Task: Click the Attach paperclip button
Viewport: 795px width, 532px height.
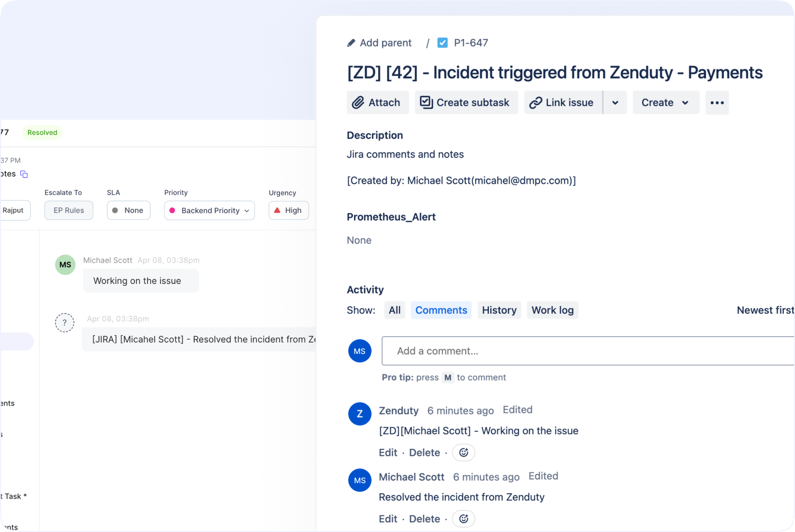Action: click(378, 103)
